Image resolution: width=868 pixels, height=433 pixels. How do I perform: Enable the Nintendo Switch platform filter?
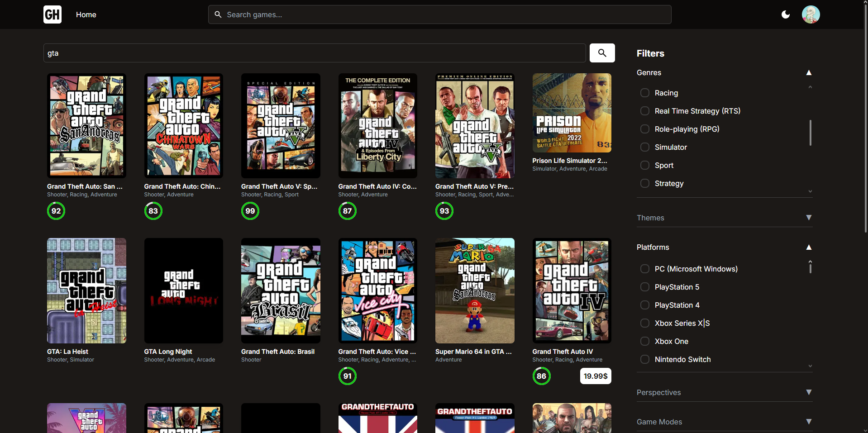(644, 359)
